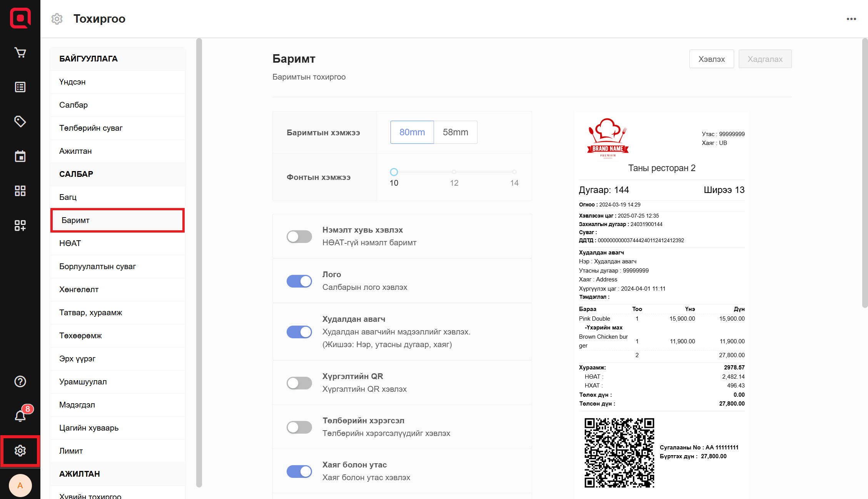This screenshot has height=499, width=868.
Task: Open the calendar sidebar icon
Action: (20, 156)
